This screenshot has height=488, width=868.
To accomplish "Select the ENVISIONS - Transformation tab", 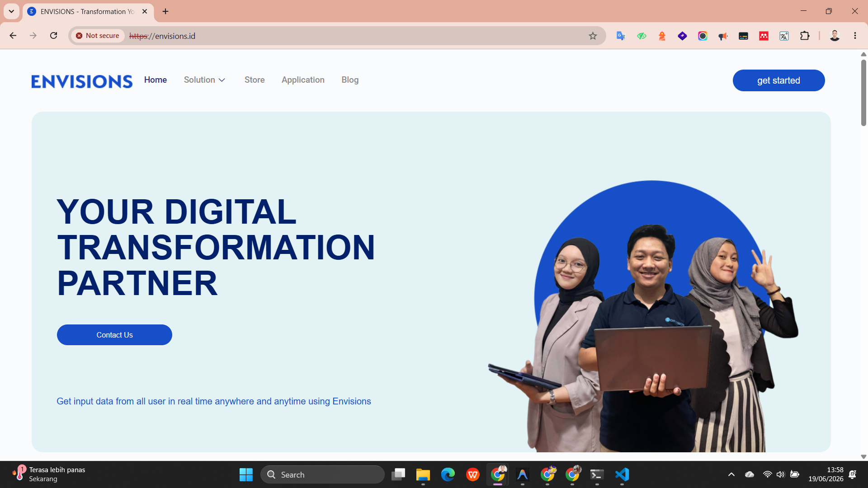I will pyautogui.click(x=88, y=11).
